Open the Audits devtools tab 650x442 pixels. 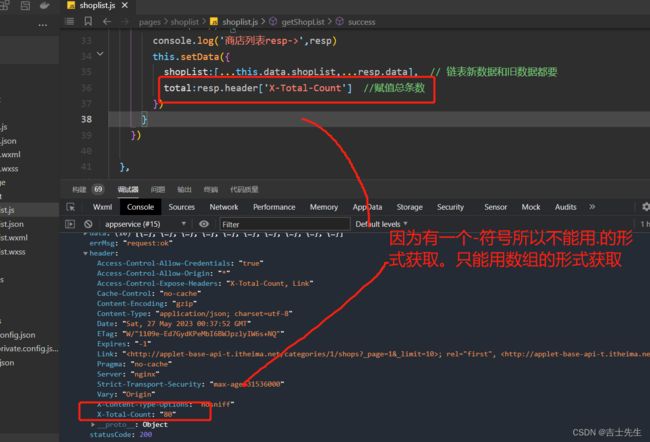[565, 207]
